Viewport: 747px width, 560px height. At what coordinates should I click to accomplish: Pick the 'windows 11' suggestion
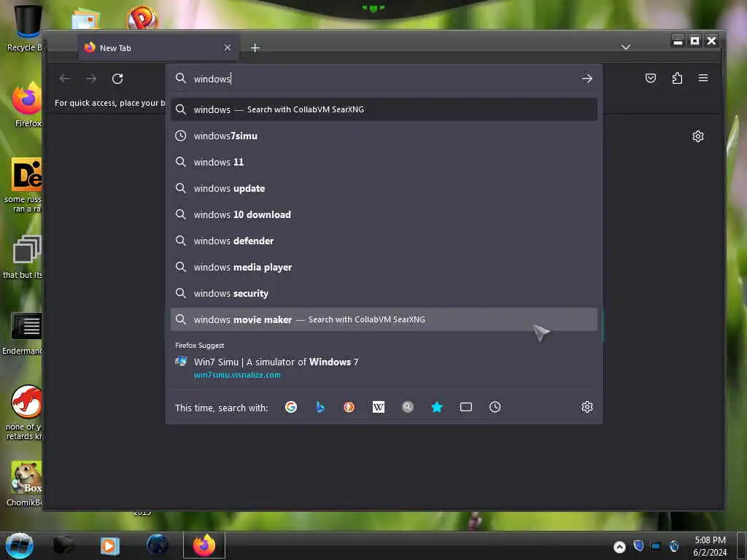click(x=384, y=162)
